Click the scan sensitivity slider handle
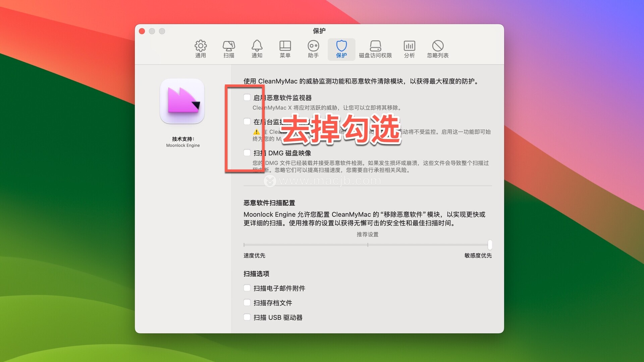 pos(490,245)
